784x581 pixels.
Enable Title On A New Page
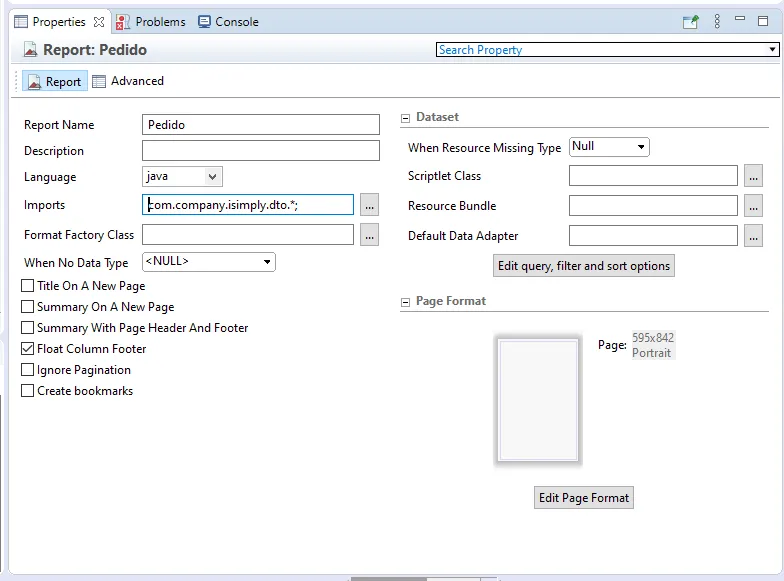click(x=28, y=286)
